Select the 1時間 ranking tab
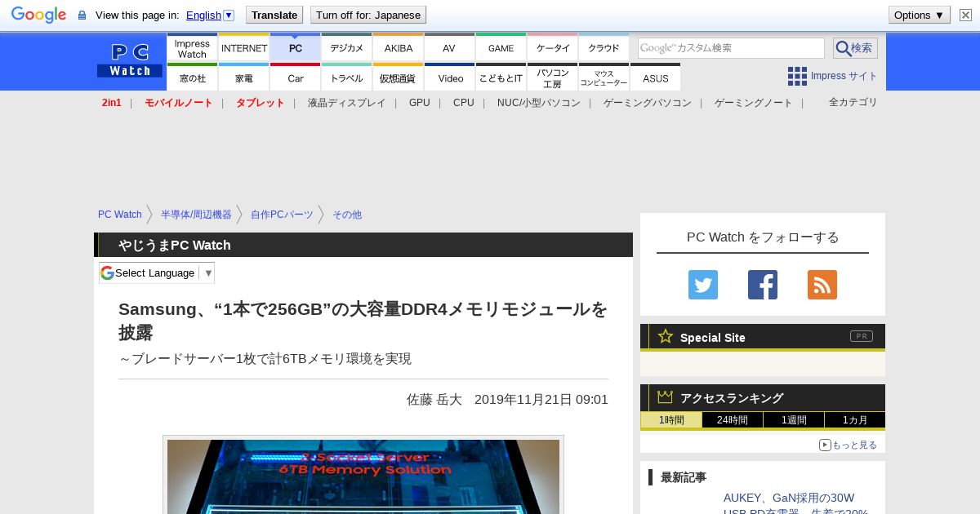980x514 pixels. click(671, 420)
